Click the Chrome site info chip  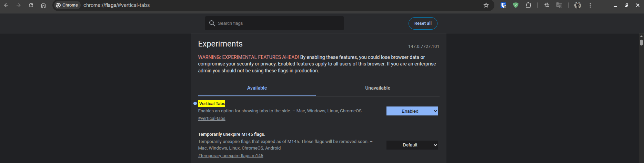point(67,5)
